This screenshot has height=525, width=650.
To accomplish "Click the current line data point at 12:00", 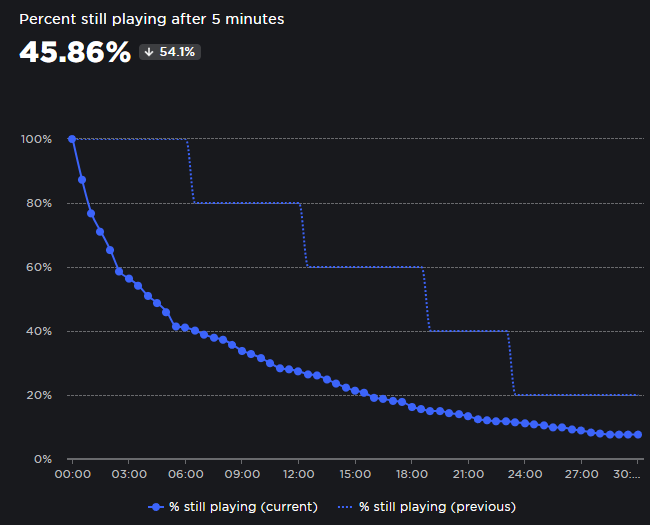I will [298, 371].
